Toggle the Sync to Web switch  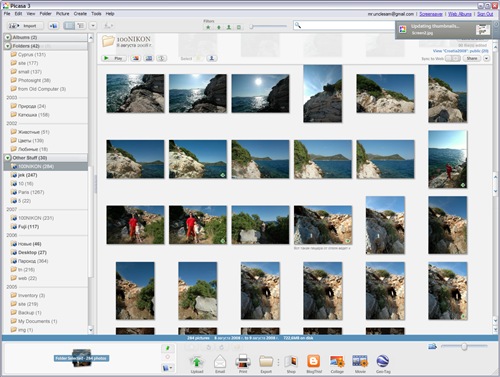click(x=453, y=58)
